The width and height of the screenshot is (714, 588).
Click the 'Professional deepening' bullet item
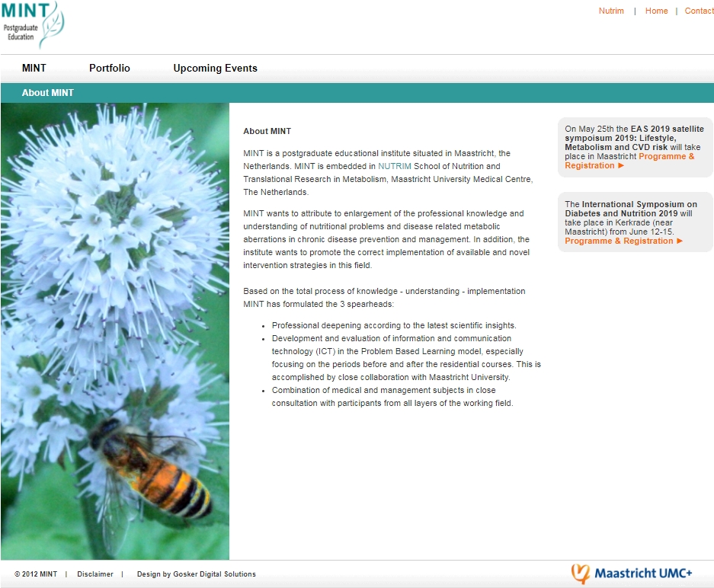tap(394, 325)
